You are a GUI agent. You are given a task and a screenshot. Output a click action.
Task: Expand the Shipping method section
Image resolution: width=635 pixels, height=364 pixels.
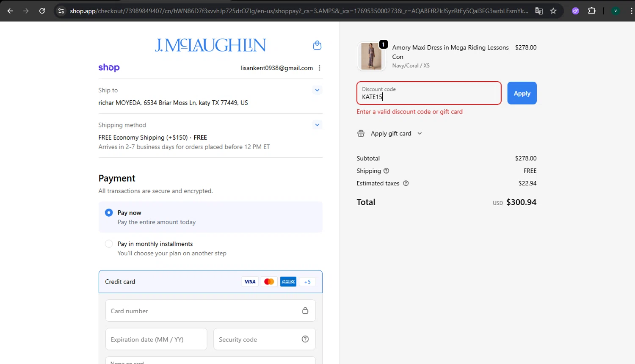317,125
